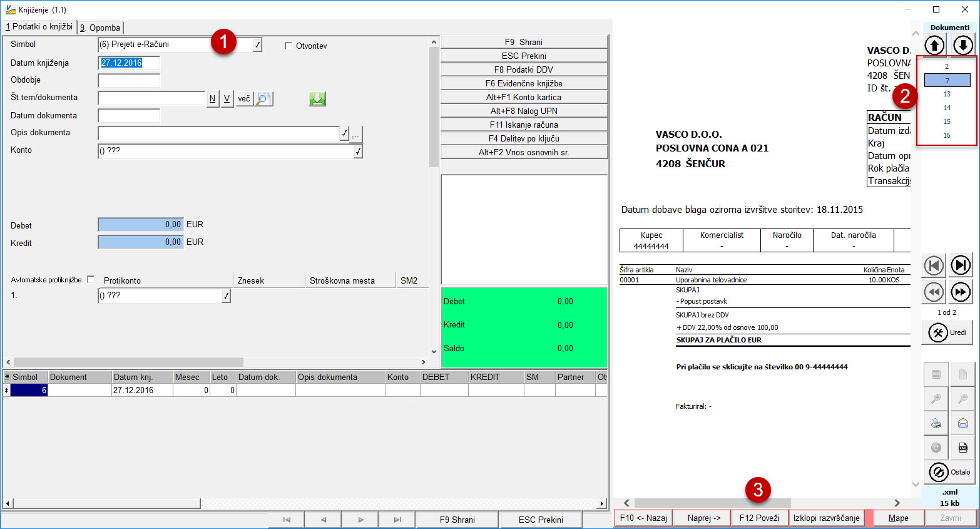Go to last record in bottom navigator
Image resolution: width=980 pixels, height=529 pixels.
[x=397, y=520]
